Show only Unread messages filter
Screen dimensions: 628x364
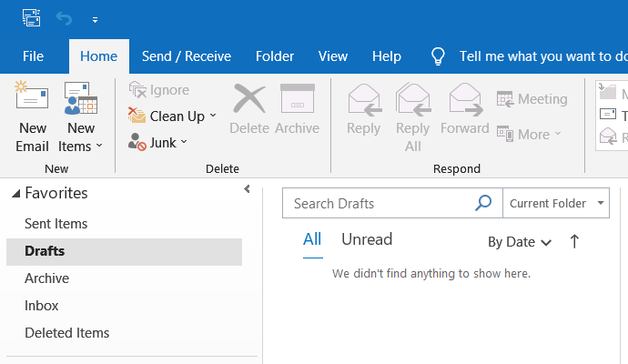tap(366, 240)
